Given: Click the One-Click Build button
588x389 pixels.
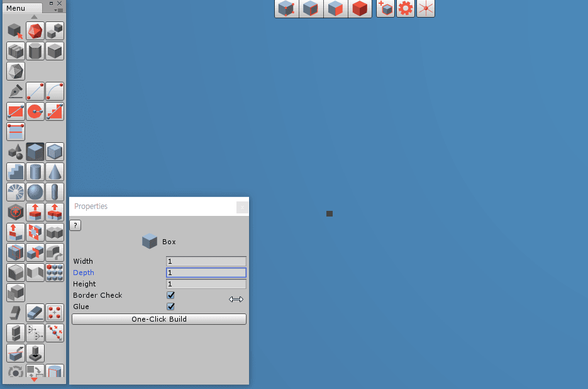Looking at the screenshot, I should (x=159, y=319).
